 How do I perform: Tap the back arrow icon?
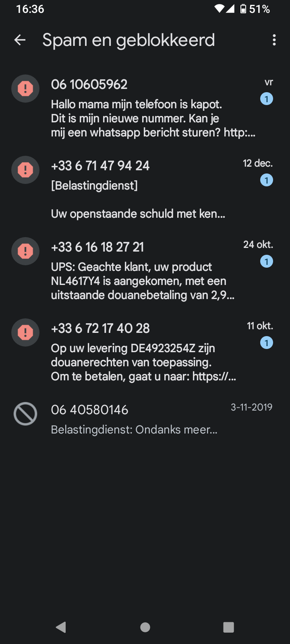click(x=20, y=40)
